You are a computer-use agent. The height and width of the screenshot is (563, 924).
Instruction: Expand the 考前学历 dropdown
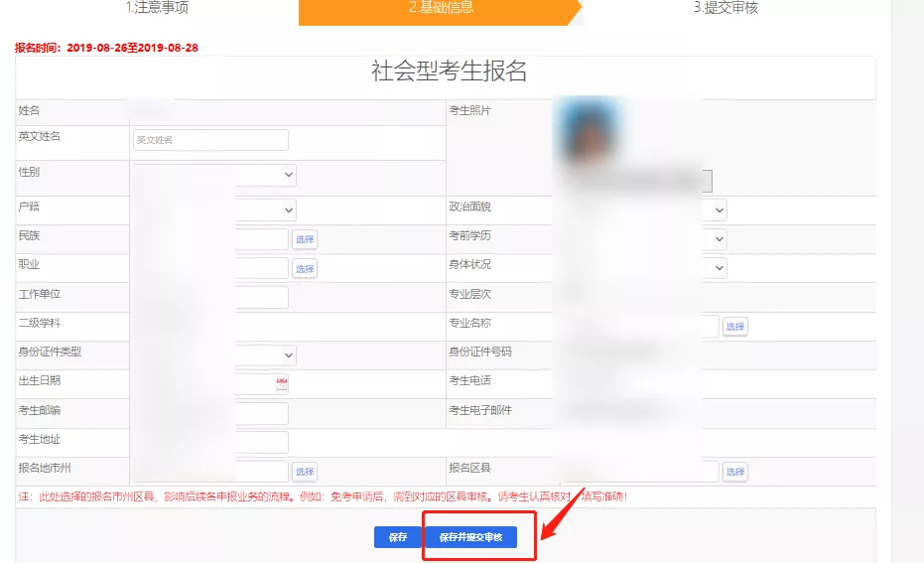[719, 239]
